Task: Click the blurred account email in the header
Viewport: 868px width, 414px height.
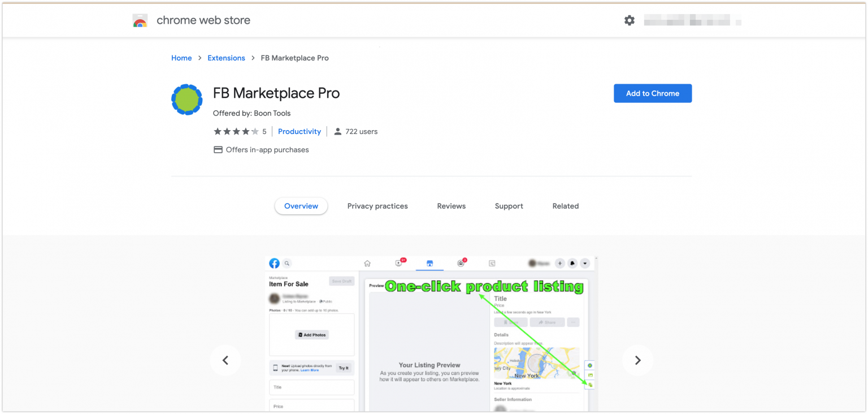Action: [693, 21]
